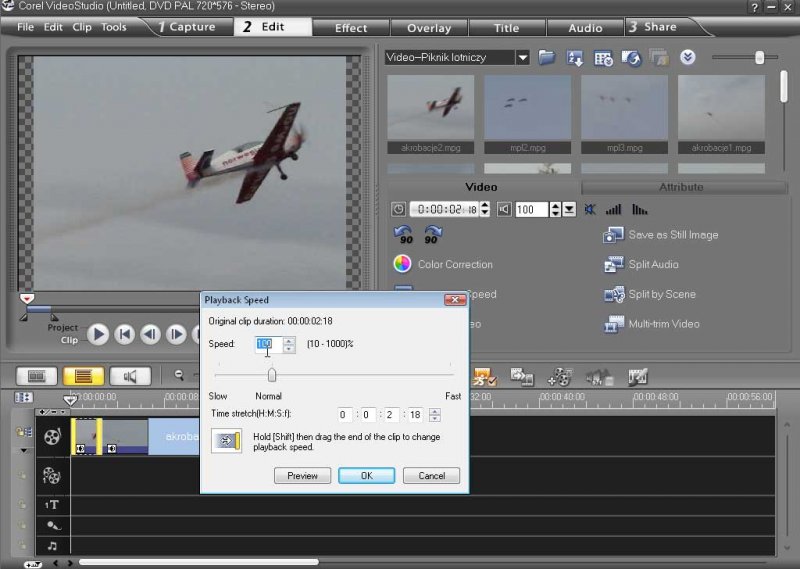Click Preview in Playback Speed dialog
The width and height of the screenshot is (800, 569).
(x=302, y=476)
